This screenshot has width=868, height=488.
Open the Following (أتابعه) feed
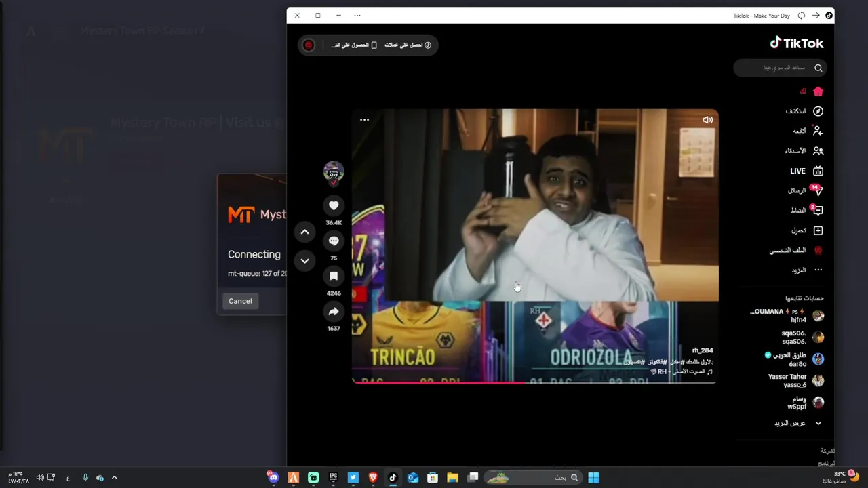808,131
